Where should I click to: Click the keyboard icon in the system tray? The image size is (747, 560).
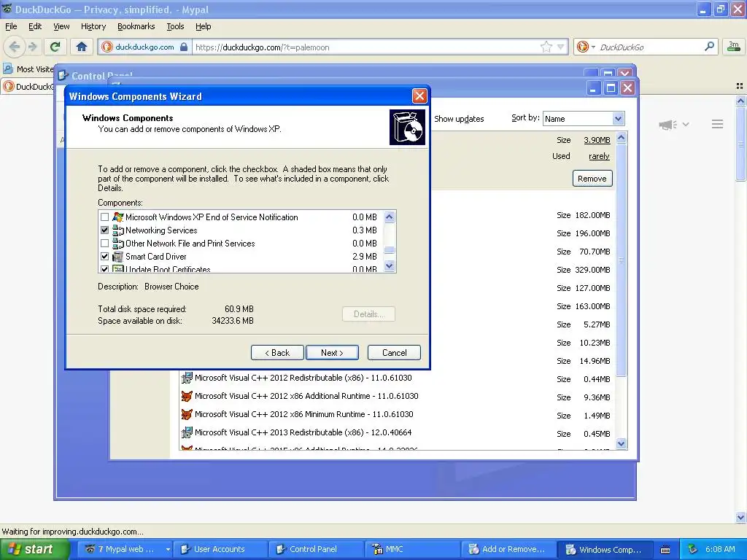(665, 550)
